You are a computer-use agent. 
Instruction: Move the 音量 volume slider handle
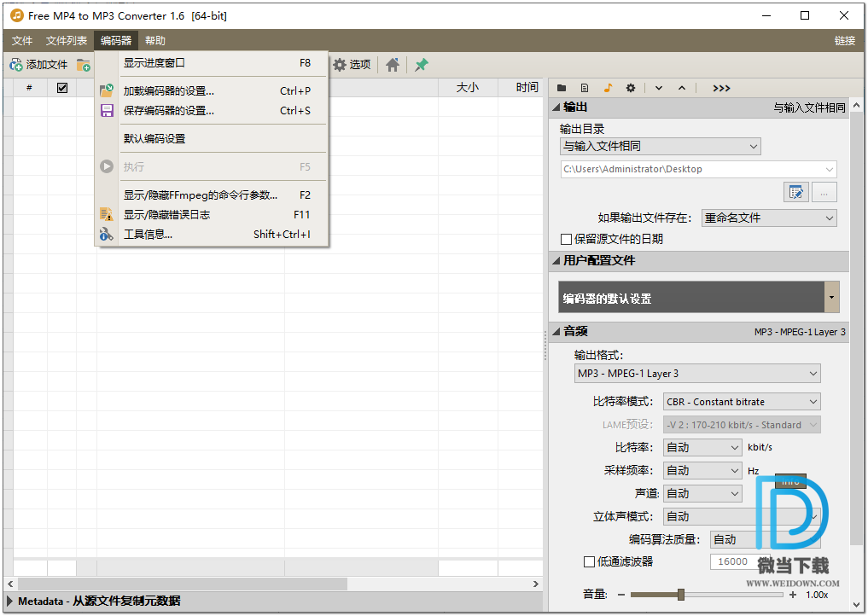point(681,595)
